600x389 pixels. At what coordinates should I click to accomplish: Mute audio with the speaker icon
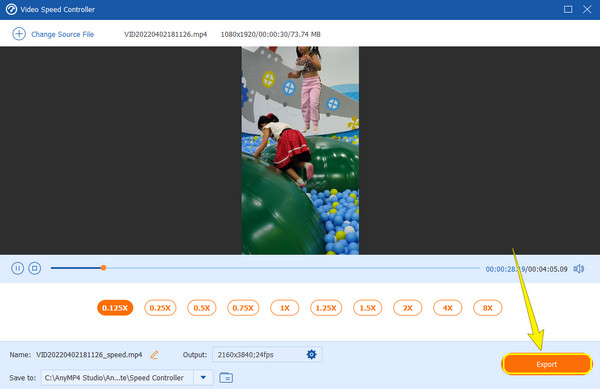(x=579, y=269)
